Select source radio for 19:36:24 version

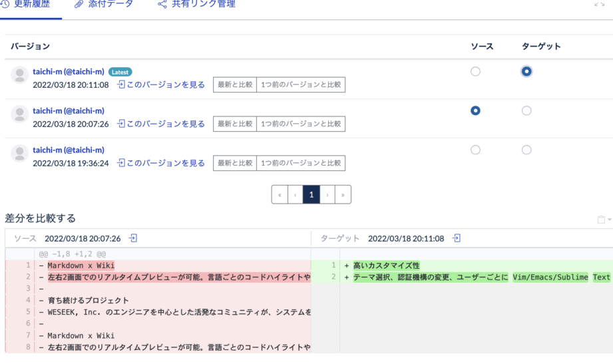point(475,150)
